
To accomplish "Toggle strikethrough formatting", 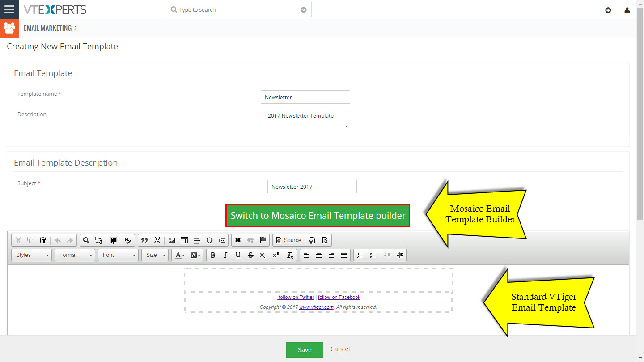I will (250, 255).
